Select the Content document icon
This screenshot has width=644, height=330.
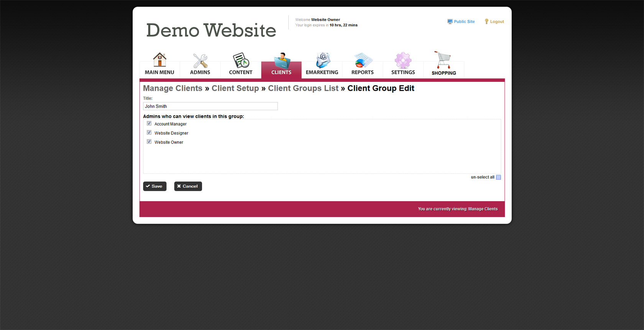pos(241,60)
